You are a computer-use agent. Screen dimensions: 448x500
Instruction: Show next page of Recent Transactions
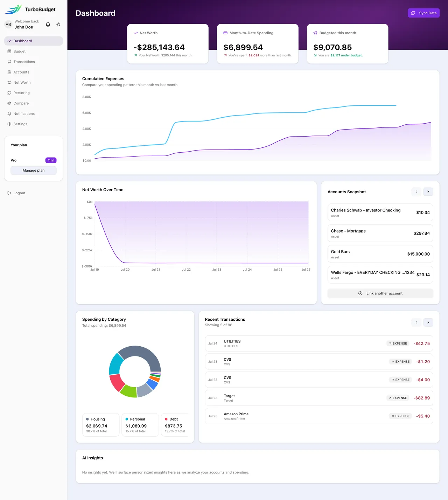click(x=428, y=322)
